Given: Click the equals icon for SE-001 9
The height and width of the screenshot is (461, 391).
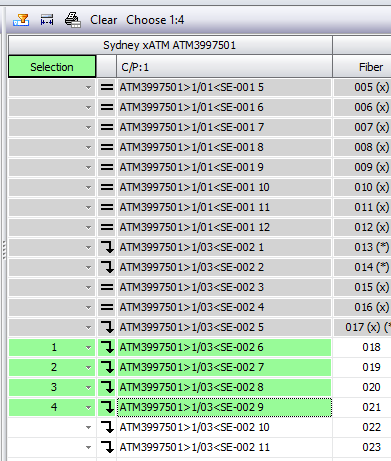Looking at the screenshot, I should [x=107, y=167].
